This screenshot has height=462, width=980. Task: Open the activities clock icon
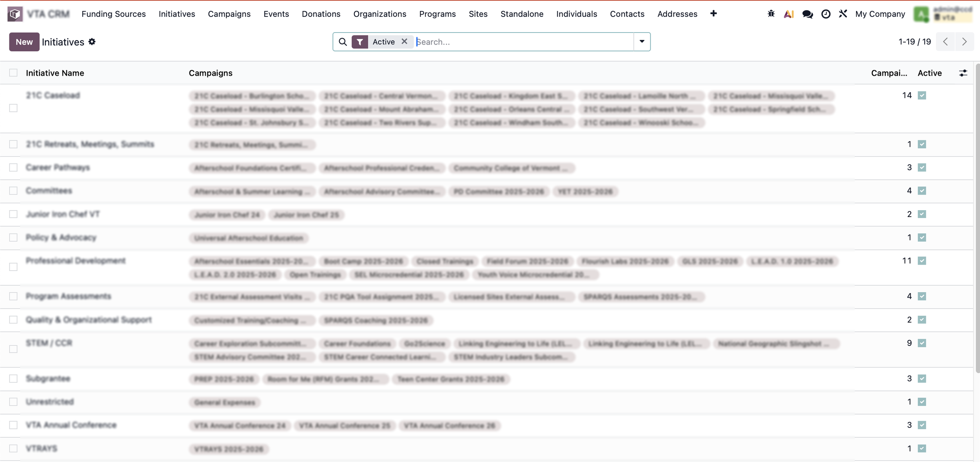pyautogui.click(x=826, y=14)
